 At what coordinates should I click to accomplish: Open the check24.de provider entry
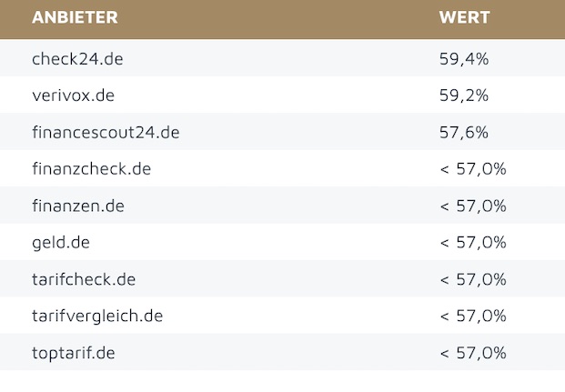tap(77, 59)
